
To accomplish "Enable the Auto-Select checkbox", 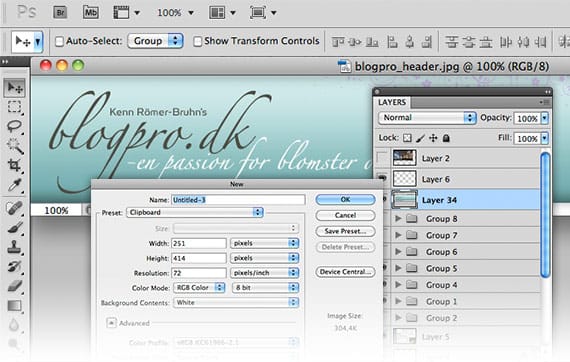I will click(59, 41).
